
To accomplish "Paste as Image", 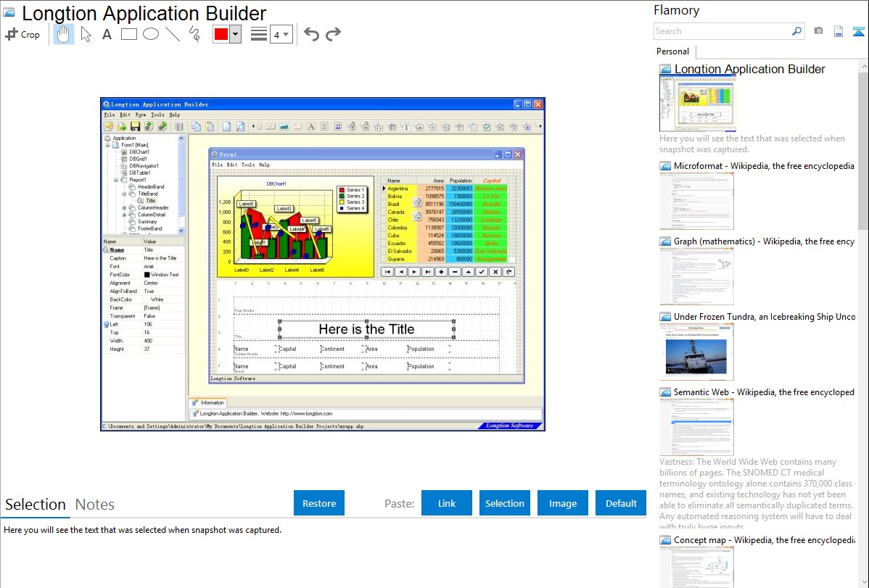I will (562, 503).
